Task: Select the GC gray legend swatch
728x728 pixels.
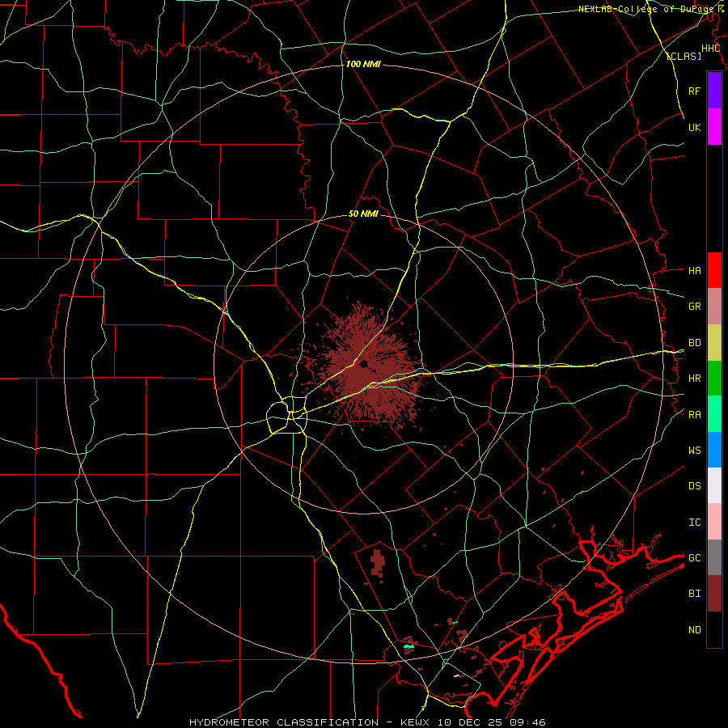Action: (x=714, y=557)
